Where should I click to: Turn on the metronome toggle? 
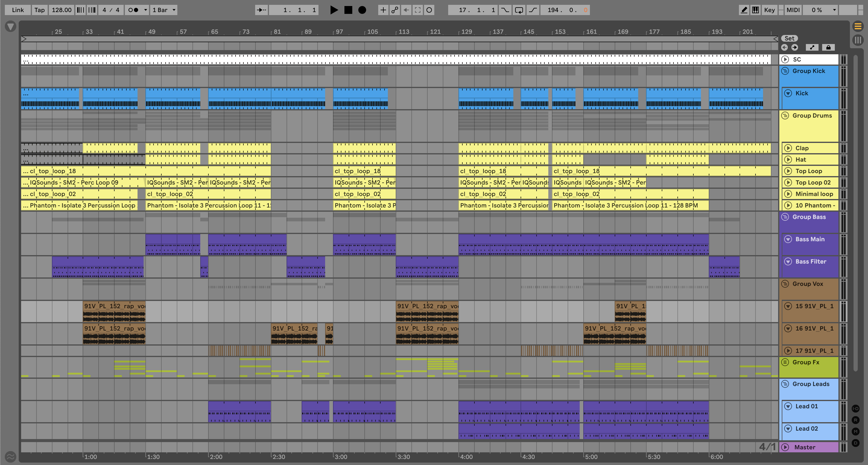click(x=133, y=10)
